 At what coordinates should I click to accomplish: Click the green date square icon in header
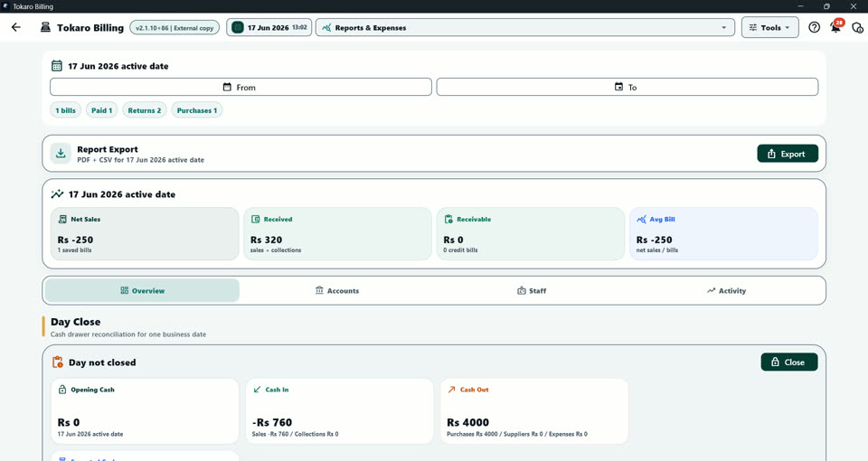pyautogui.click(x=238, y=27)
